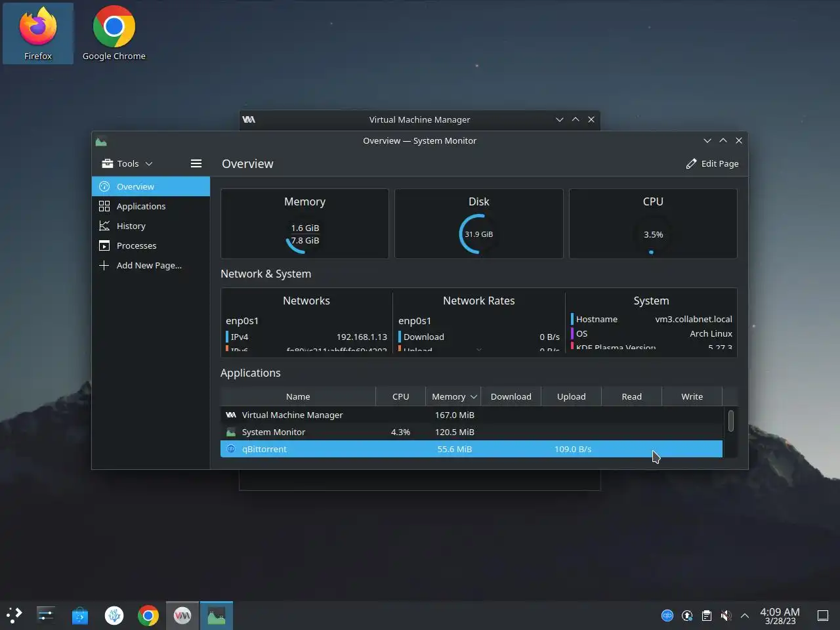Maximize the System Monitor window
The image size is (840, 630).
tap(723, 140)
